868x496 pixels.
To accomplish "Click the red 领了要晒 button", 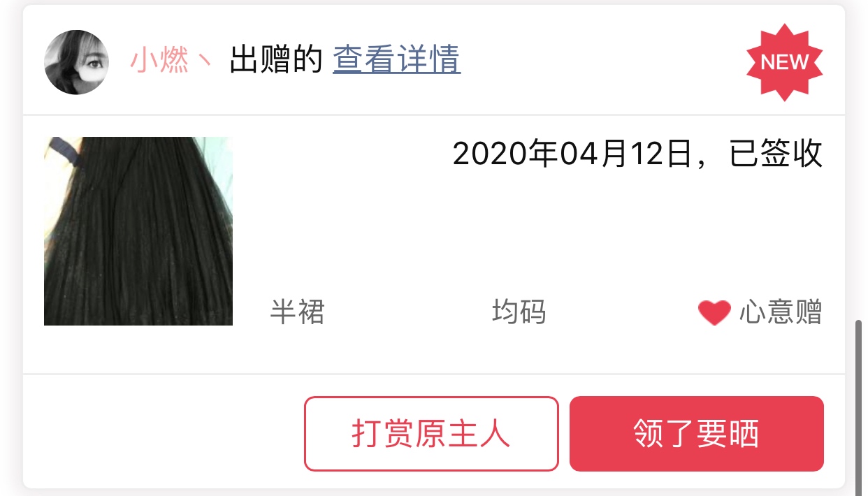I will [x=697, y=434].
